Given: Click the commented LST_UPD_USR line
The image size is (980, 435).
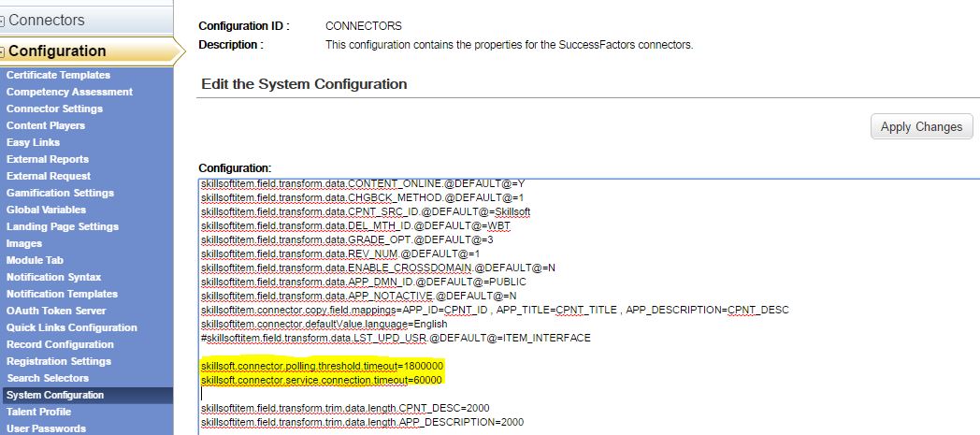Looking at the screenshot, I should tap(396, 338).
